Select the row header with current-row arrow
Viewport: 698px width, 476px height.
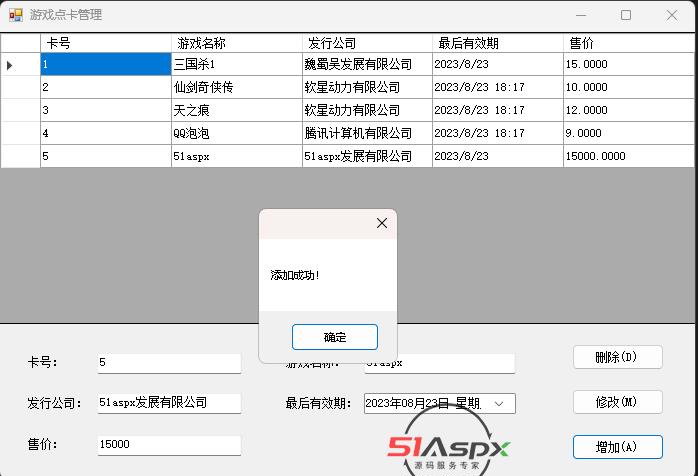(20, 65)
